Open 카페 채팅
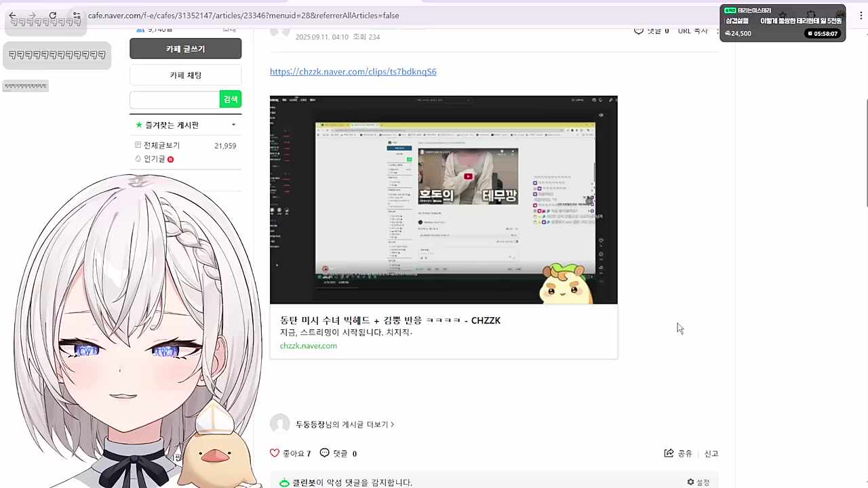Viewport: 868px width, 488px height. pyautogui.click(x=185, y=75)
